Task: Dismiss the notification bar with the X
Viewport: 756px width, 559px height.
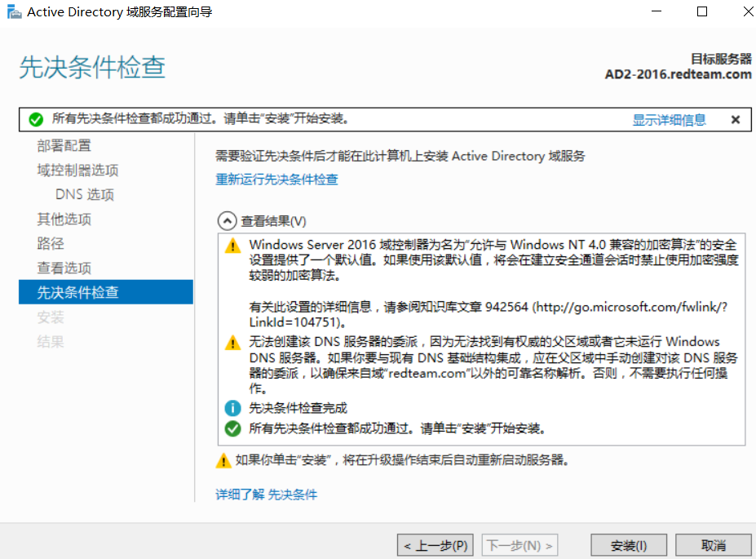Action: pos(736,120)
